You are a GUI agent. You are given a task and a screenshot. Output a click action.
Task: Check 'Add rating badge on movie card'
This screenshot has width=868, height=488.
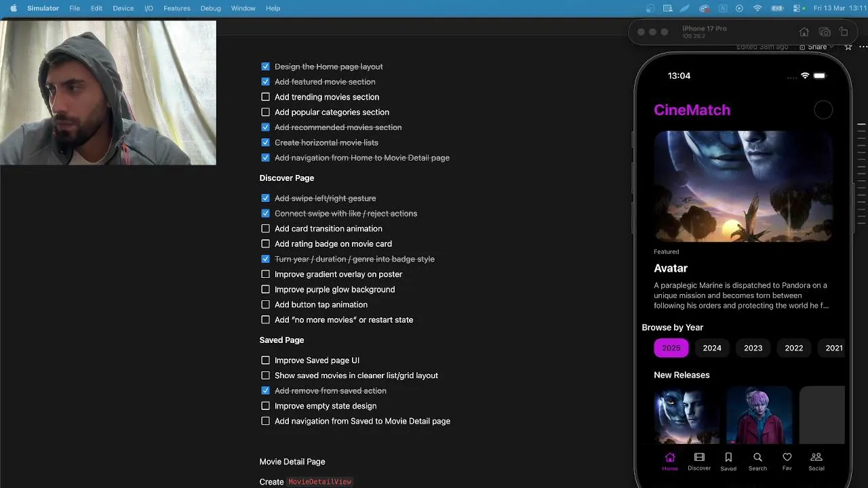[265, 243]
